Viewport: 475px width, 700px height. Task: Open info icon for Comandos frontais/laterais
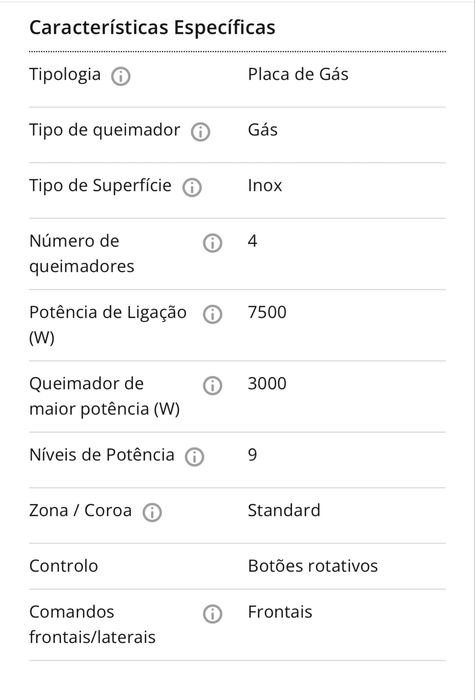(212, 614)
